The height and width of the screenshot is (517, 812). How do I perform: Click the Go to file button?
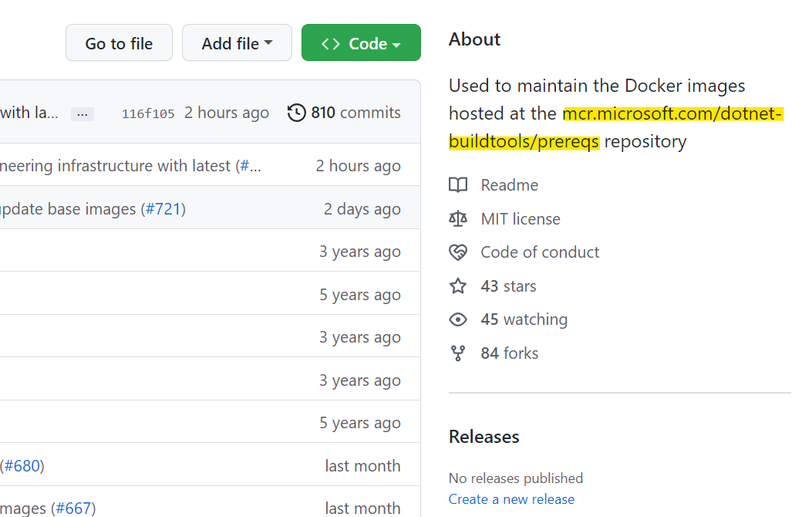tap(119, 43)
